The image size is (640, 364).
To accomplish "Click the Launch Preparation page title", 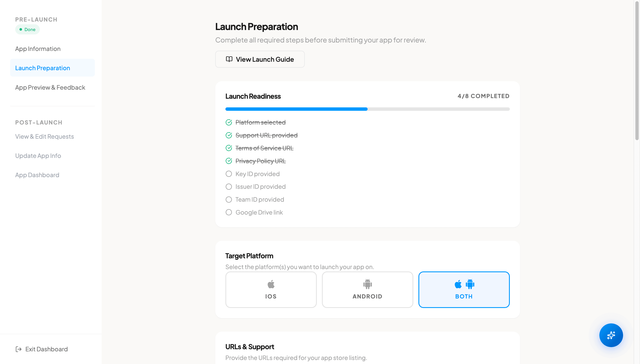I will coord(257,27).
